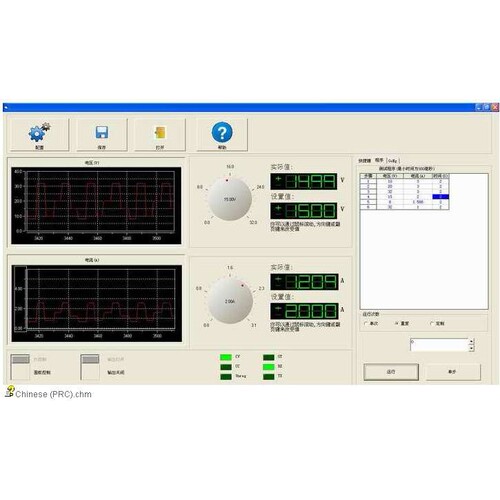Click the voltage (V) waveform chart
500x500 pixels.
point(96,205)
